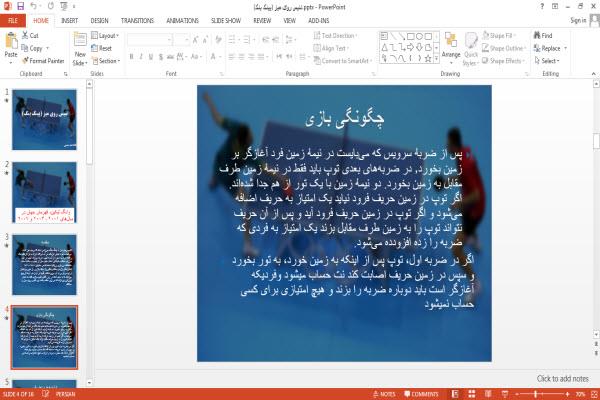Click 'Click to add notes' area

pyautogui.click(x=562, y=379)
